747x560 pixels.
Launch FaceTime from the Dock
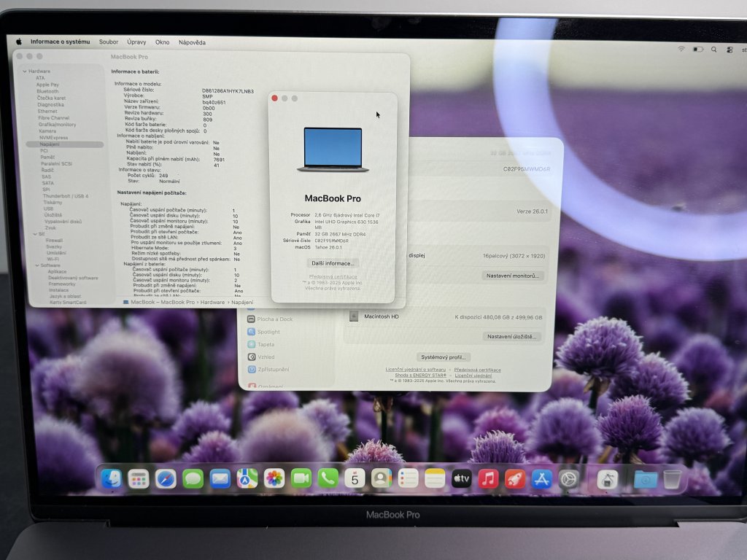coord(301,478)
